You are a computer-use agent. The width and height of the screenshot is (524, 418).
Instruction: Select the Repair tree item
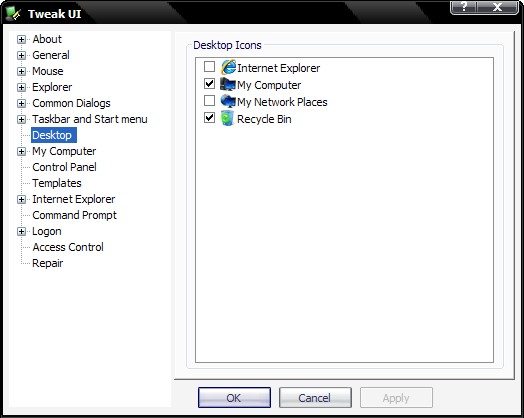coord(47,263)
